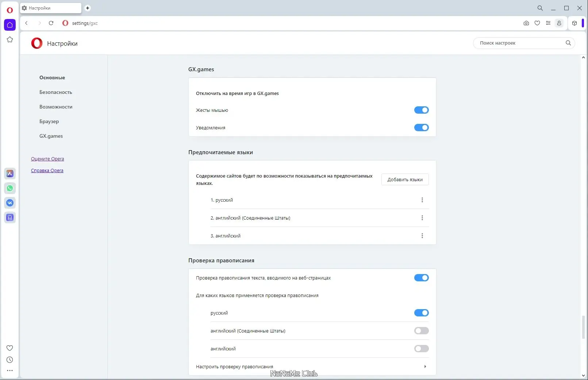Open the extensions cube icon
Image resolution: width=588 pixels, height=380 pixels.
[574, 23]
